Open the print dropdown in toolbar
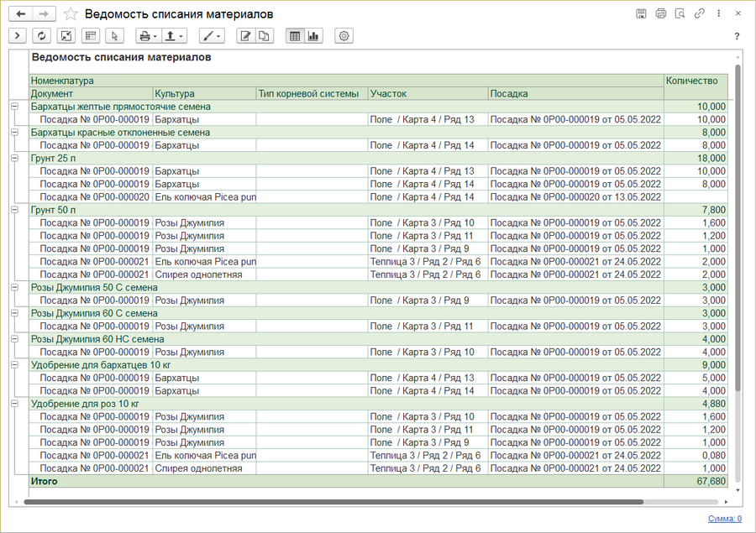 coord(148,36)
